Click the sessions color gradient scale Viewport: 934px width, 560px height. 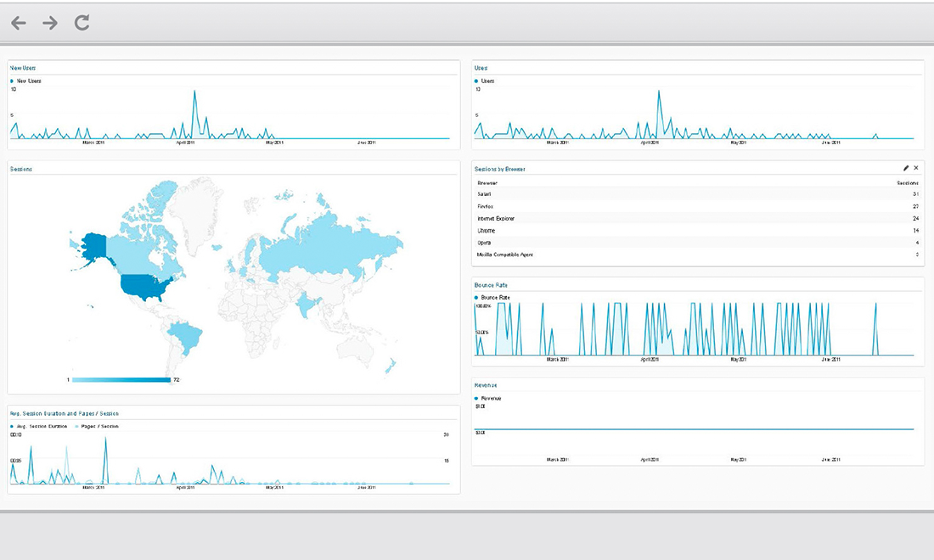pos(119,379)
